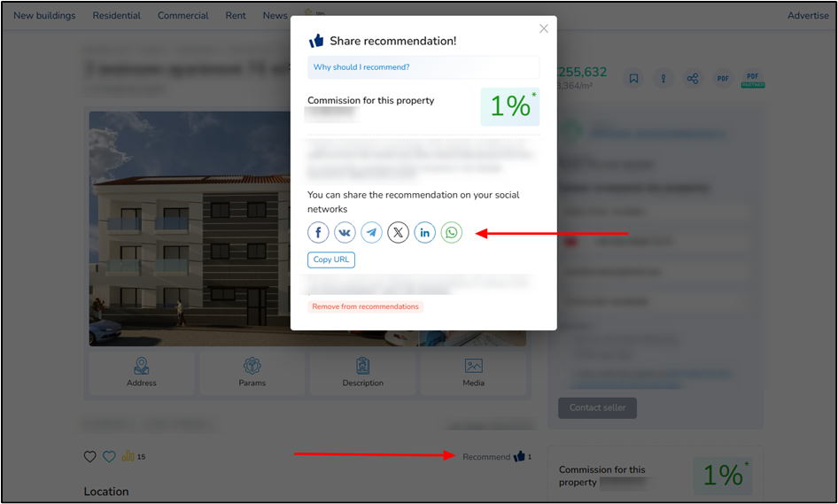Open the statistics bar chart icon

128,456
